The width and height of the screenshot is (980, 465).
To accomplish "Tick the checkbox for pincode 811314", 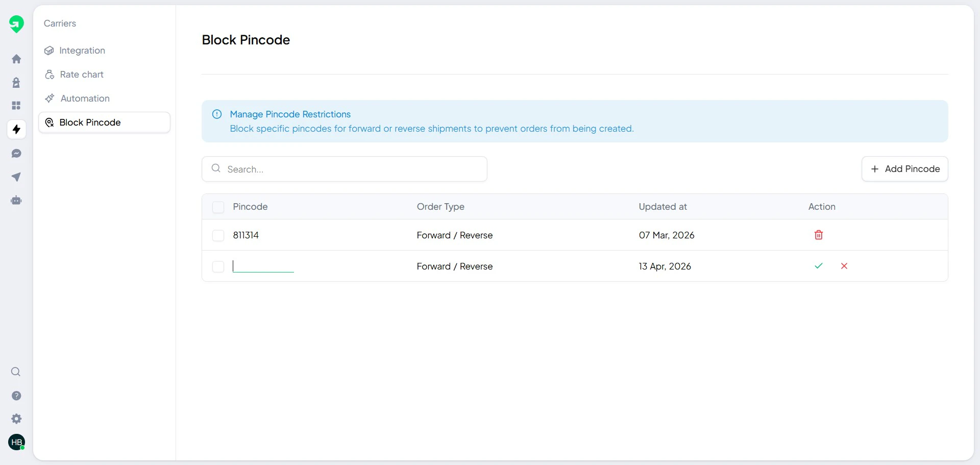I will (x=218, y=235).
